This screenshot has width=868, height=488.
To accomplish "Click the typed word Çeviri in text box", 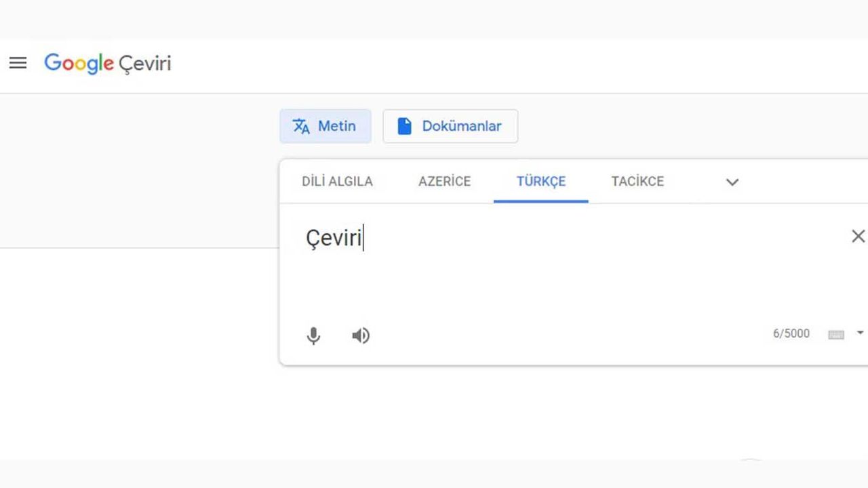I will click(334, 238).
